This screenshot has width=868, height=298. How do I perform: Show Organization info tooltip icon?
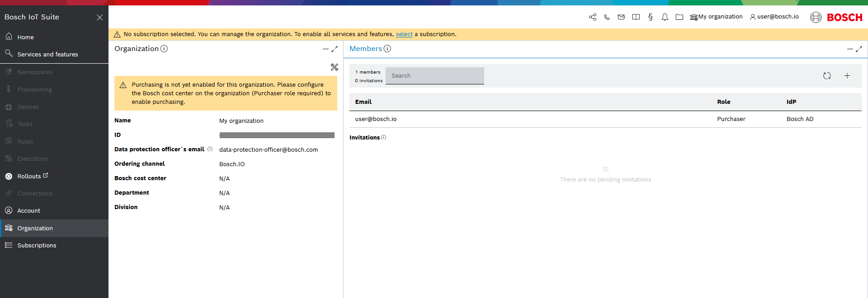pyautogui.click(x=164, y=49)
